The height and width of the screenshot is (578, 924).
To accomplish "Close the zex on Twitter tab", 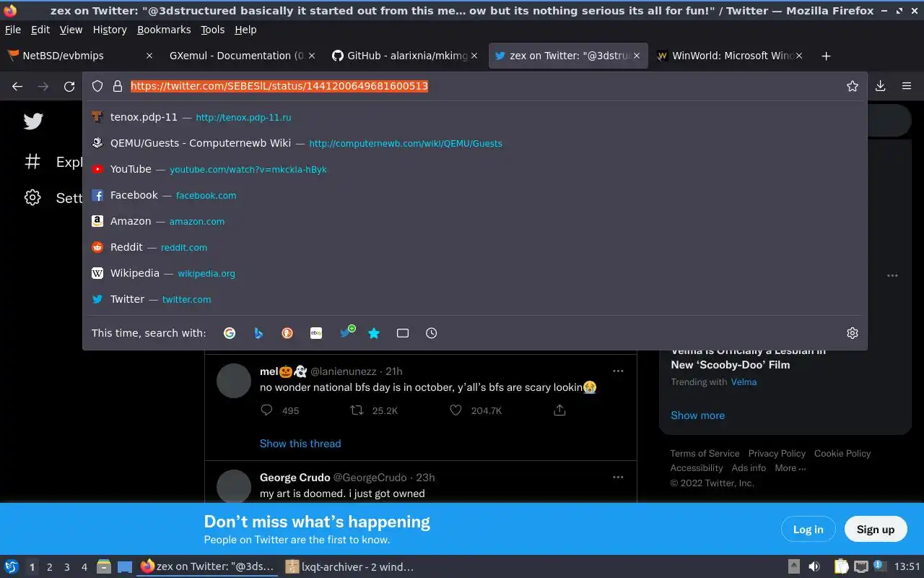I will pos(637,56).
